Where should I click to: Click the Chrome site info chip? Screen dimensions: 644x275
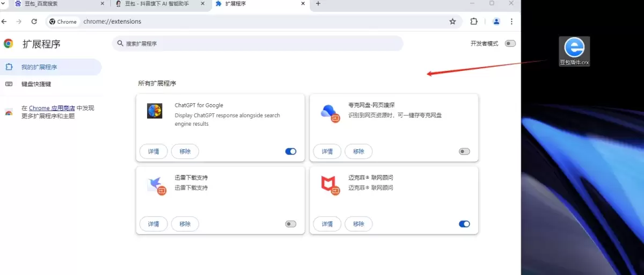[63, 21]
